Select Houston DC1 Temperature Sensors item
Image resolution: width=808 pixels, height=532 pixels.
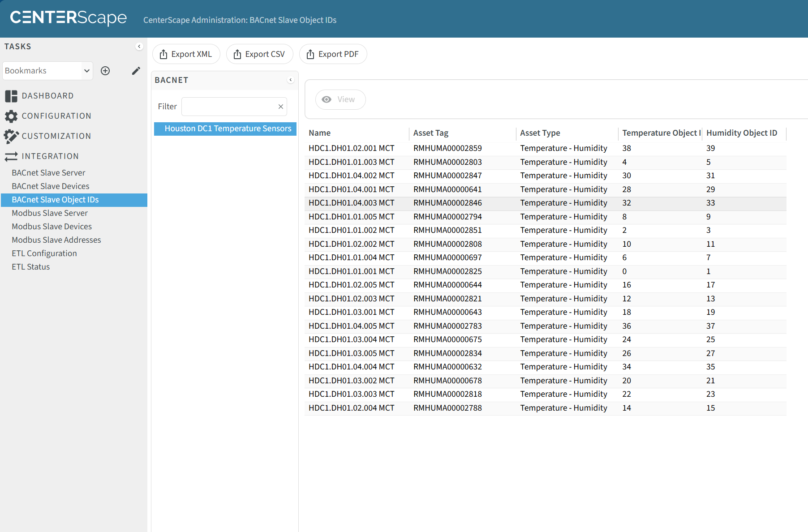click(x=228, y=129)
